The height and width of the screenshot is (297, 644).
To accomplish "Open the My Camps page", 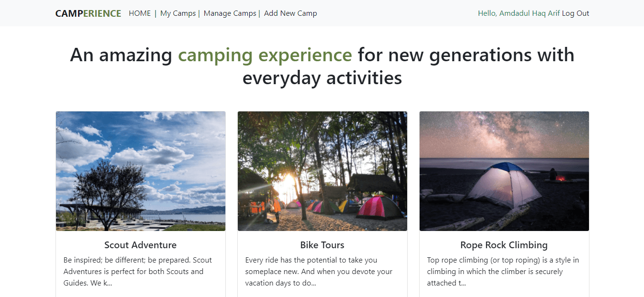I will point(178,13).
